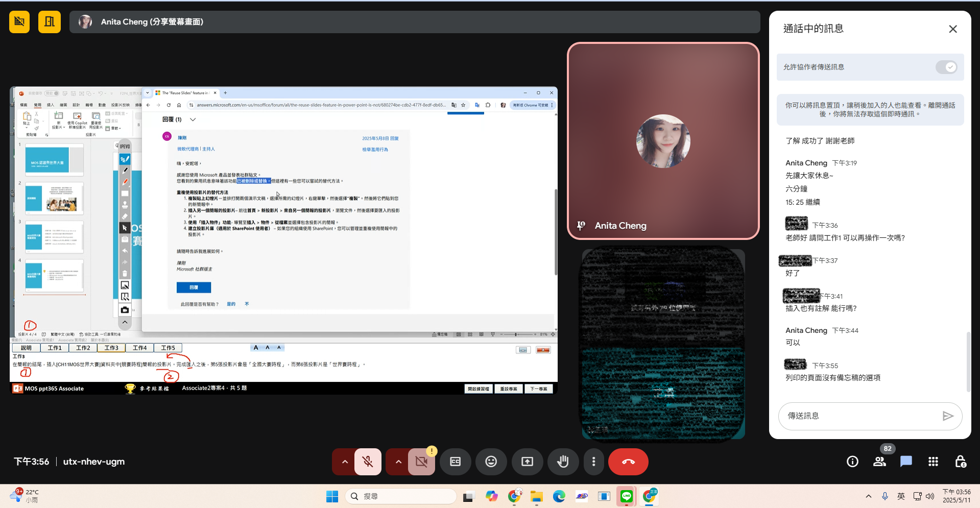The width and height of the screenshot is (980, 508).
Task: Open LINE app from the taskbar
Action: tap(626, 496)
